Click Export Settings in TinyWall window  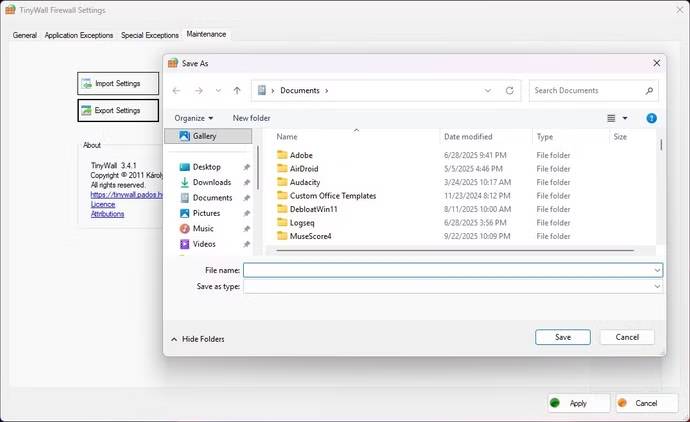coord(118,110)
